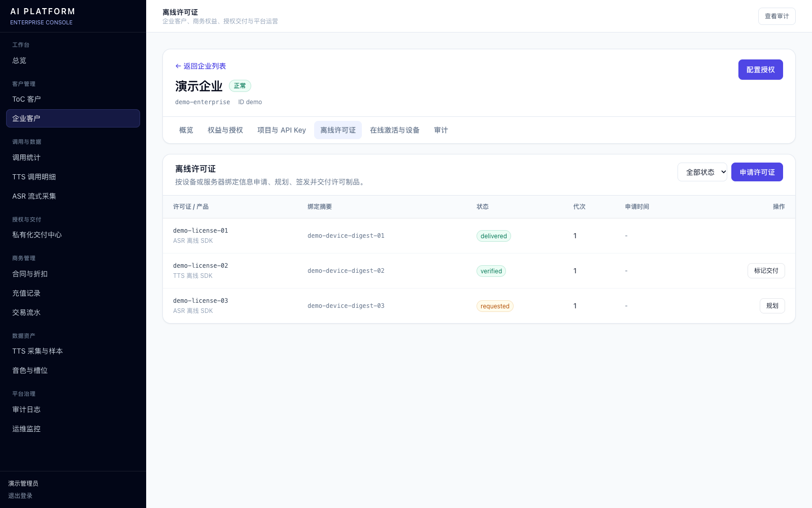Open ASR 流式采集 in the sidebar
The width and height of the screenshot is (812, 508).
[73, 196]
